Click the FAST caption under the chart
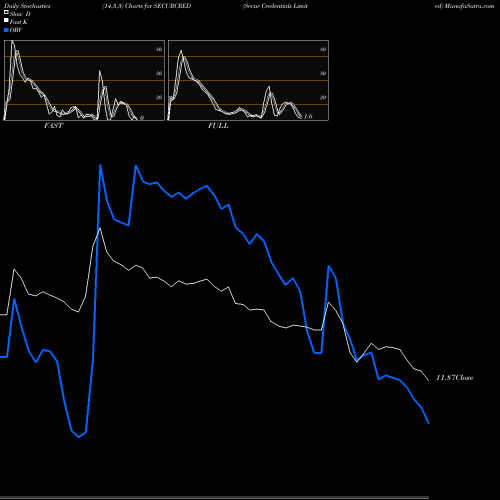 coord(54,126)
